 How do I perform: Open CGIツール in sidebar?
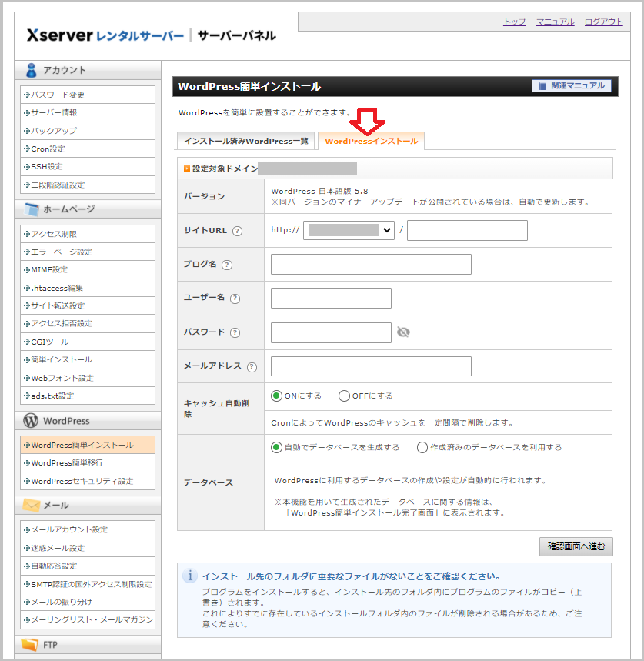[88, 342]
